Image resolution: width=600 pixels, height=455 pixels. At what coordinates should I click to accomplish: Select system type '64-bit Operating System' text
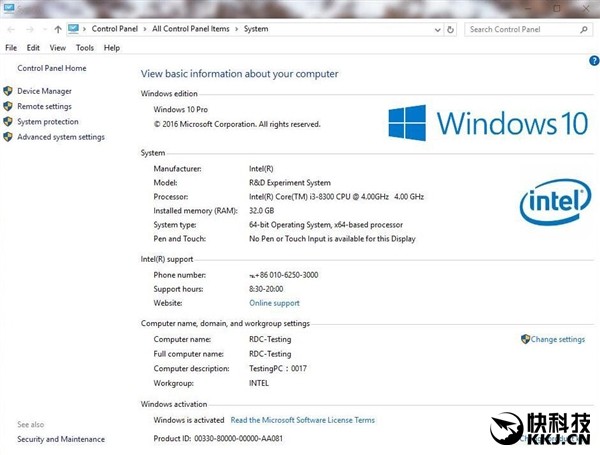pos(290,225)
